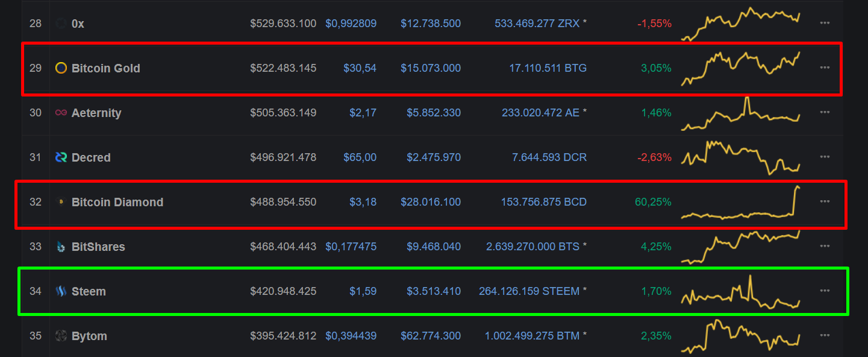Image resolution: width=868 pixels, height=357 pixels.
Task: Click the 264.126.159 STEEM circulating supply
Action: pos(529,291)
